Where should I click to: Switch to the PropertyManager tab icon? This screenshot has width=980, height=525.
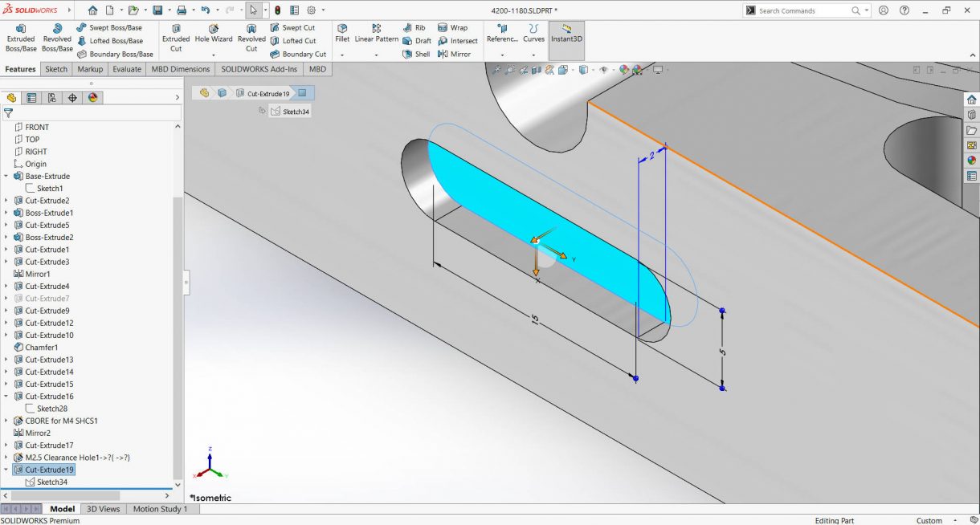31,98
